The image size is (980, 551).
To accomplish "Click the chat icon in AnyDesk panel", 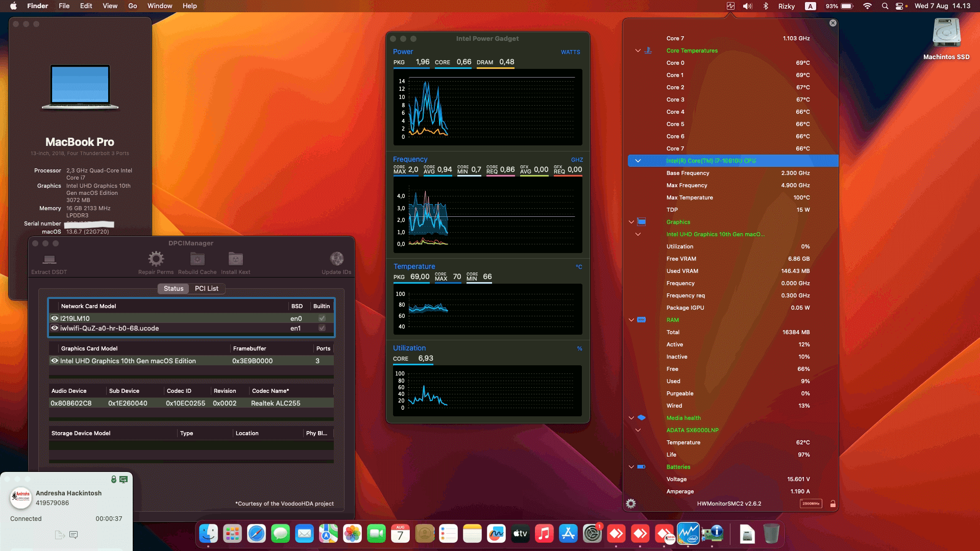I will pyautogui.click(x=73, y=535).
